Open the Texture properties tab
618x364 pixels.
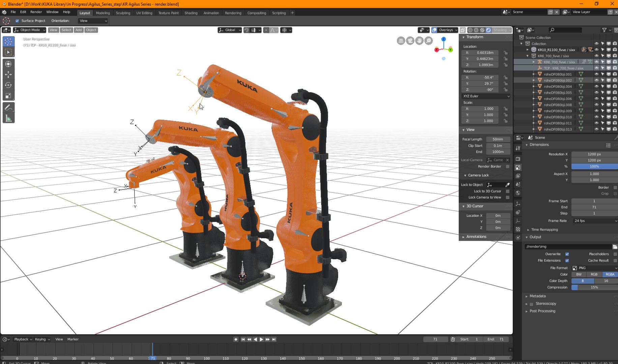click(518, 229)
